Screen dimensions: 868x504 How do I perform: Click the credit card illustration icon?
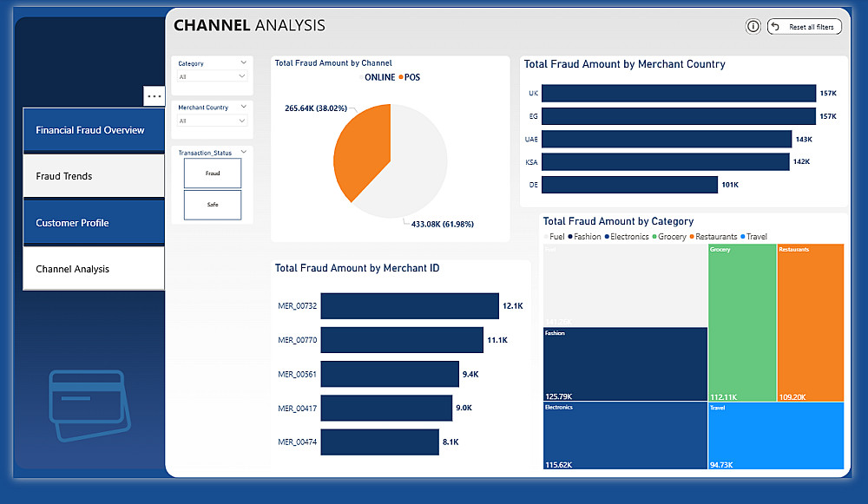[89, 405]
